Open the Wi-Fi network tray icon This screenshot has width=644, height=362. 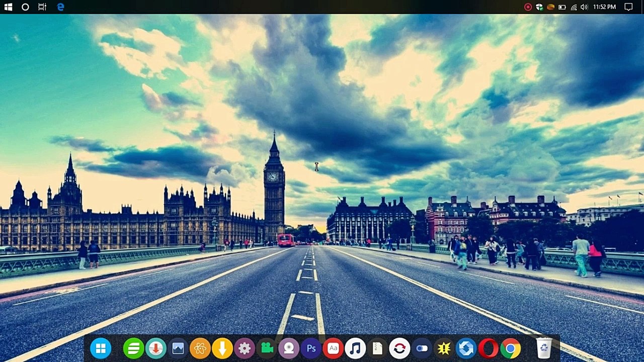pos(574,7)
